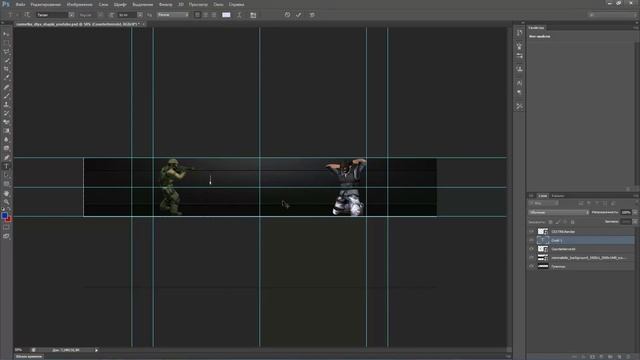Lock transparent pixels in Layers panel
640x360 pixels.
coord(551,222)
